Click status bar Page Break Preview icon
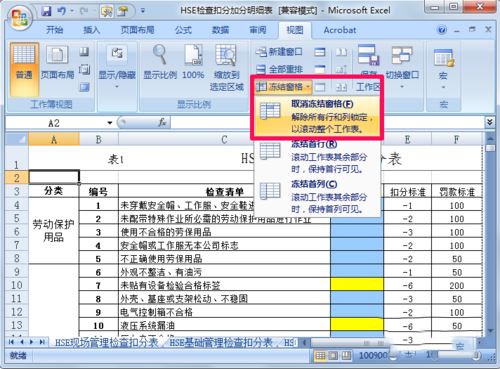This screenshot has width=500, height=369. pos(346,356)
